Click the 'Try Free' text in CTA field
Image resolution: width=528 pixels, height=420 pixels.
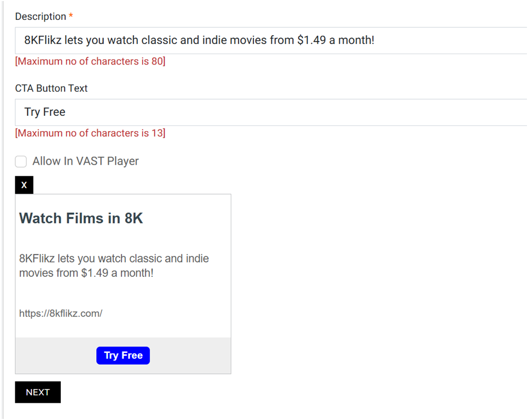coord(45,112)
